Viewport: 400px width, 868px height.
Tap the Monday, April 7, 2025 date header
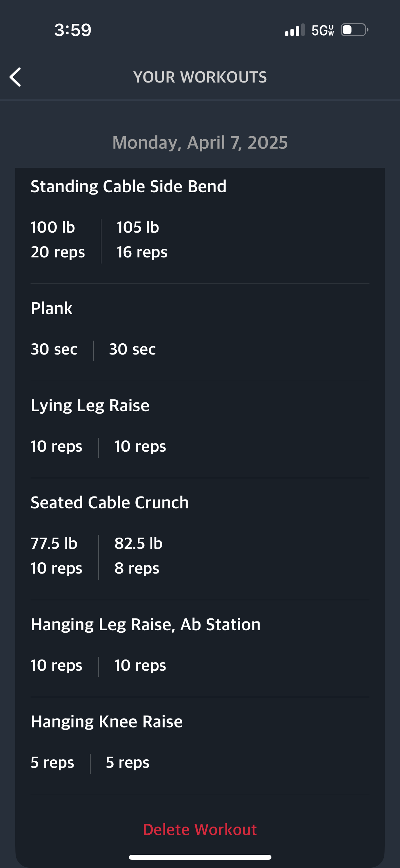tap(200, 143)
